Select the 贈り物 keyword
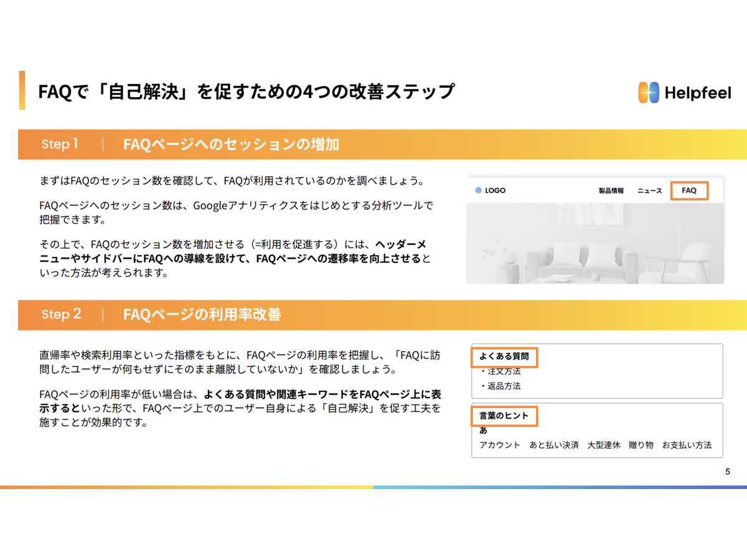Viewport: 747px width, 560px height. (641, 445)
